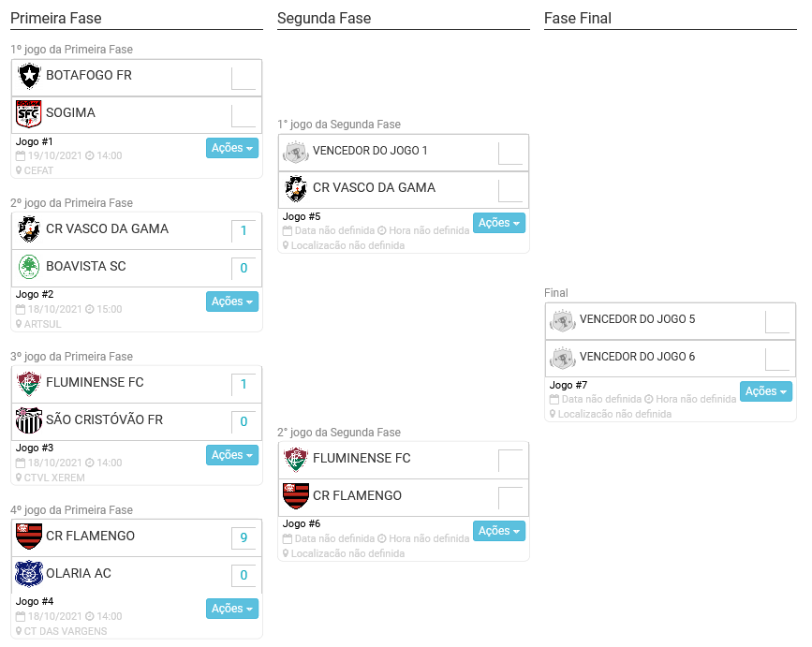Expand Ações menu for Jogo #2
Screen dimensions: 812x647
click(x=231, y=301)
